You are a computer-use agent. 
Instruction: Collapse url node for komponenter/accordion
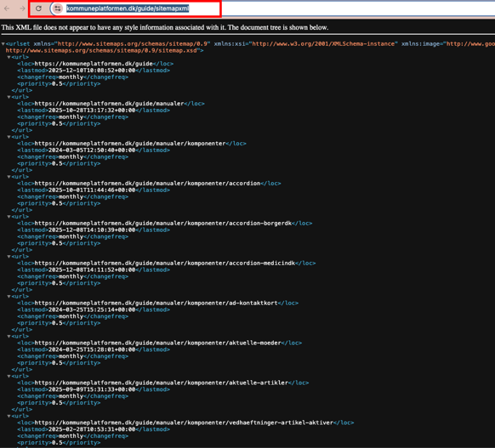(9, 177)
